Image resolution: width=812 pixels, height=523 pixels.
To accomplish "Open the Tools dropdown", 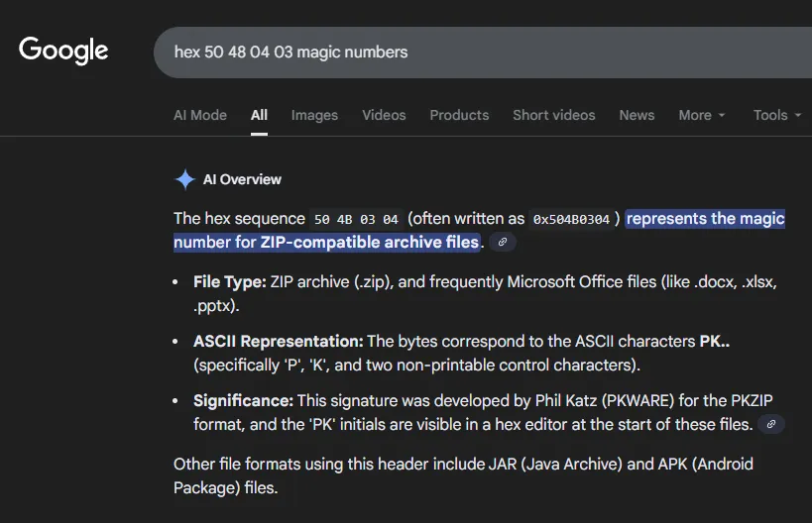I will pyautogui.click(x=776, y=115).
